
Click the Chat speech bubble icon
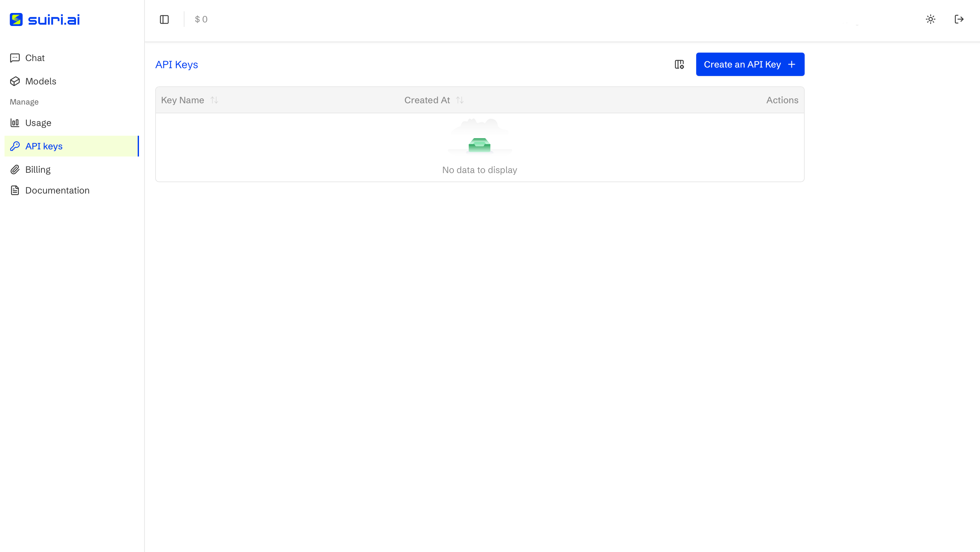pyautogui.click(x=15, y=58)
